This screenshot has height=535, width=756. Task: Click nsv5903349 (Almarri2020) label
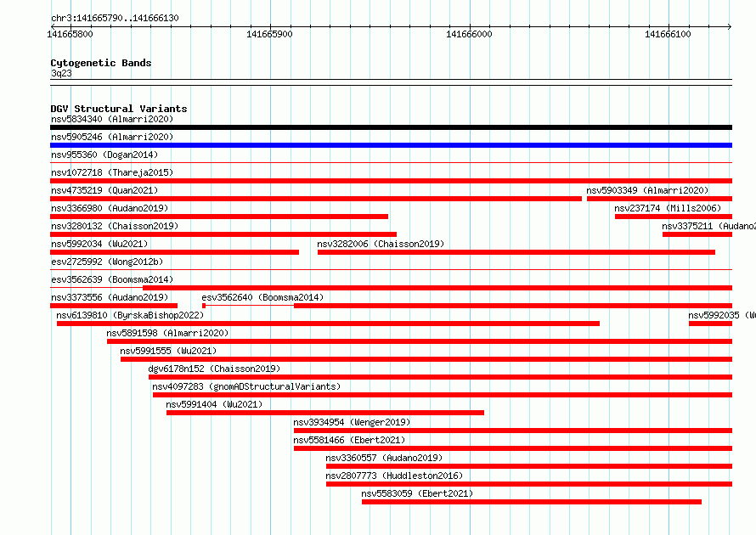point(647,190)
